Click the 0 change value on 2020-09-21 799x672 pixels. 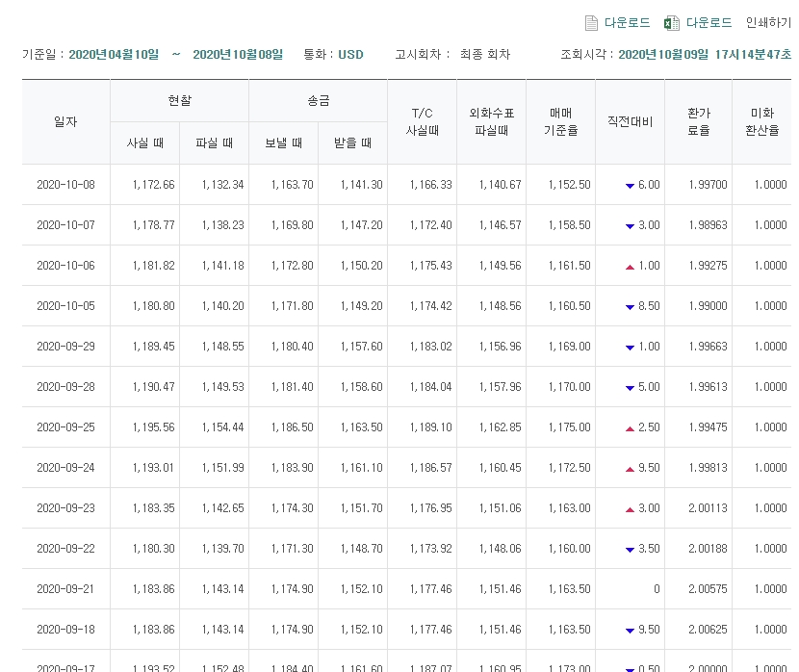(x=657, y=589)
